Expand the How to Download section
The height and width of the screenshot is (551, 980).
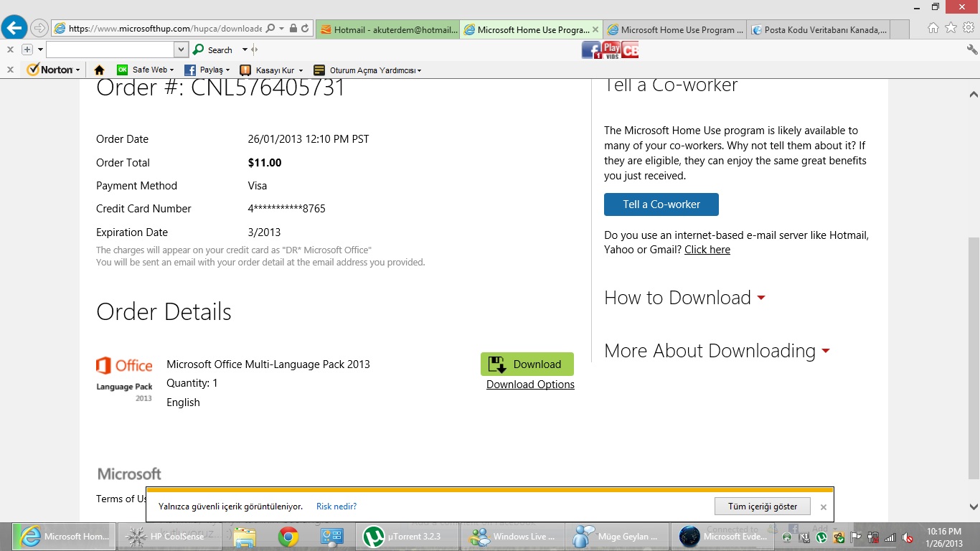[x=684, y=298]
